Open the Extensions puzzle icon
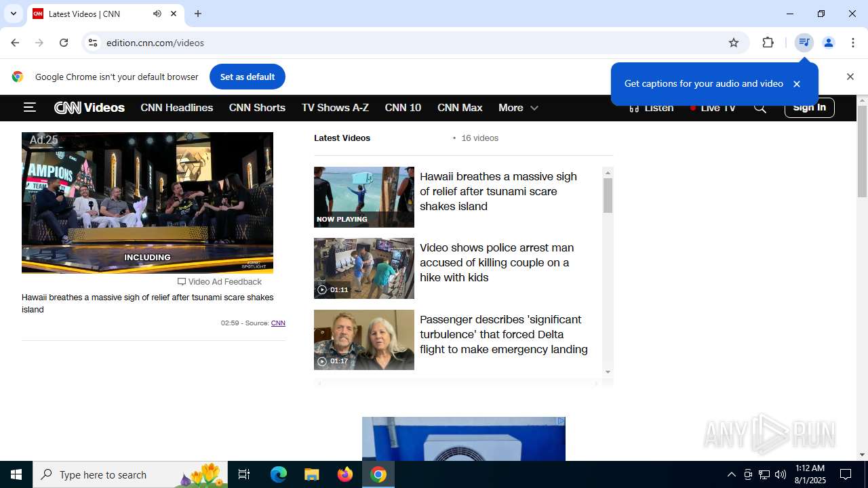The height and width of the screenshot is (488, 868). (768, 43)
